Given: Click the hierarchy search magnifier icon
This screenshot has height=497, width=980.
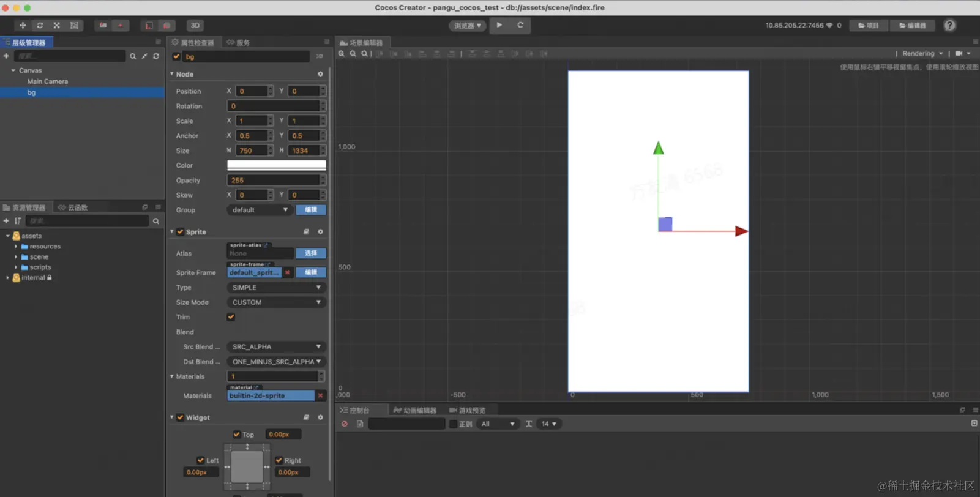Looking at the screenshot, I should (133, 56).
